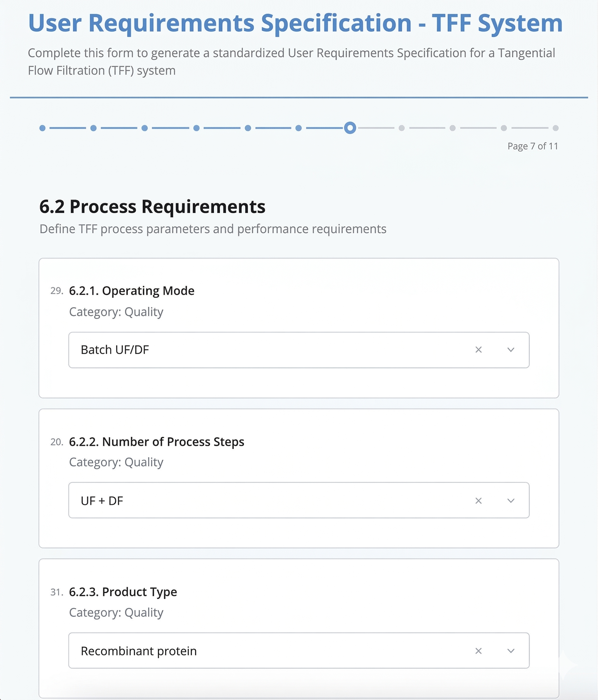598x700 pixels.
Task: Clear the Recombinant protein selection
Action: (x=479, y=651)
